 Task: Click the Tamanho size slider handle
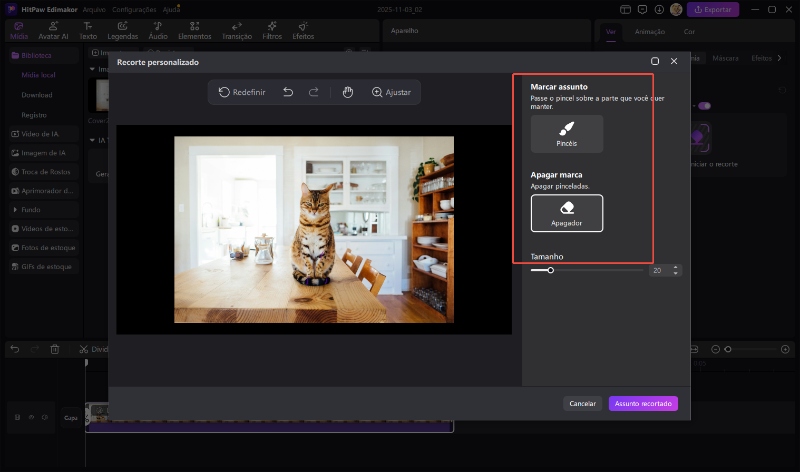point(550,270)
